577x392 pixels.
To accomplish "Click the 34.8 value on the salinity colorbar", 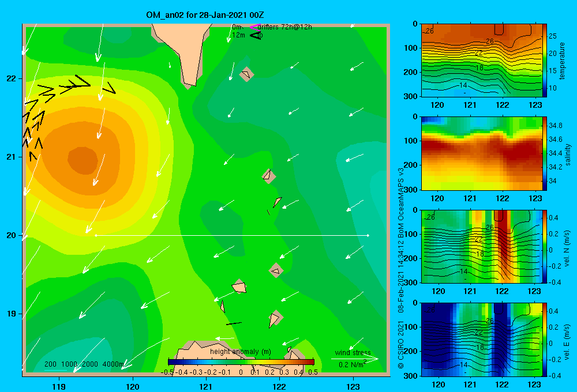I will point(556,126).
